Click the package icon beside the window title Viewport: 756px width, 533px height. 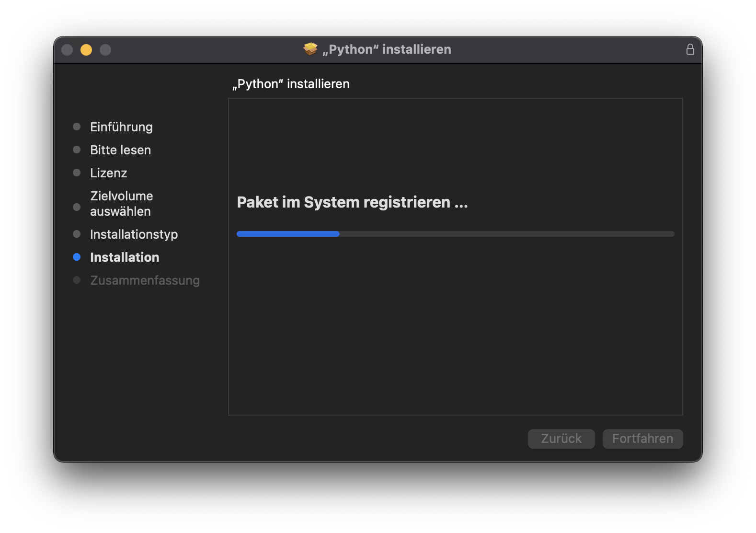click(310, 49)
